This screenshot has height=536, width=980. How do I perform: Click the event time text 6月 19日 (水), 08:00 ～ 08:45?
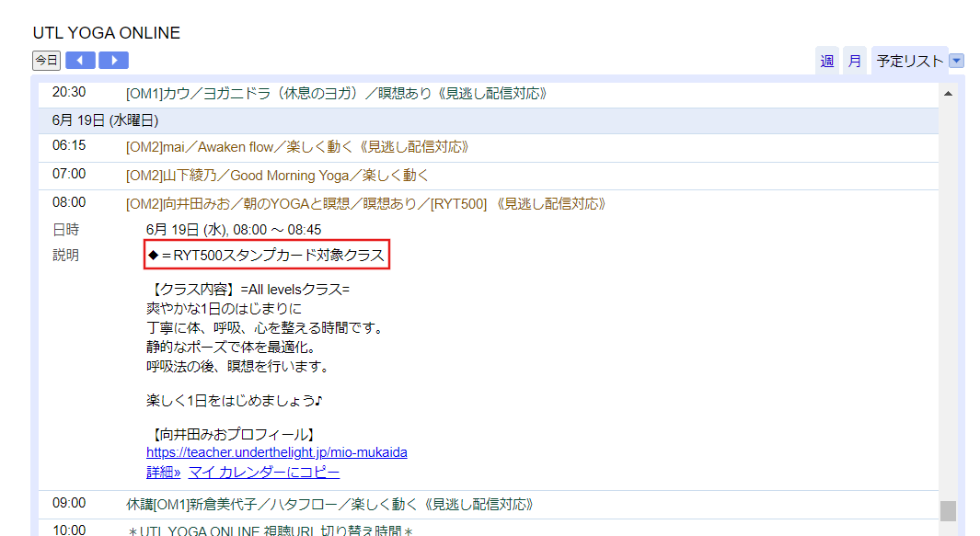coord(234,230)
